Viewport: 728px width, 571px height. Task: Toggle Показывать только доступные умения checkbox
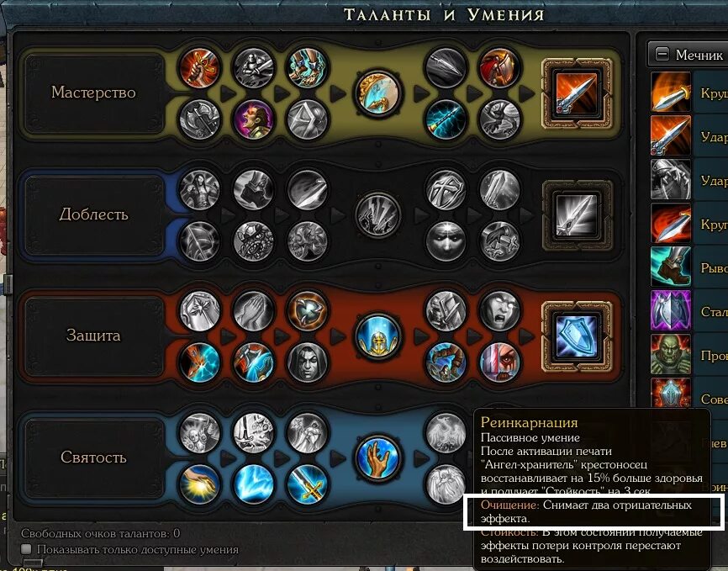pyautogui.click(x=26, y=550)
